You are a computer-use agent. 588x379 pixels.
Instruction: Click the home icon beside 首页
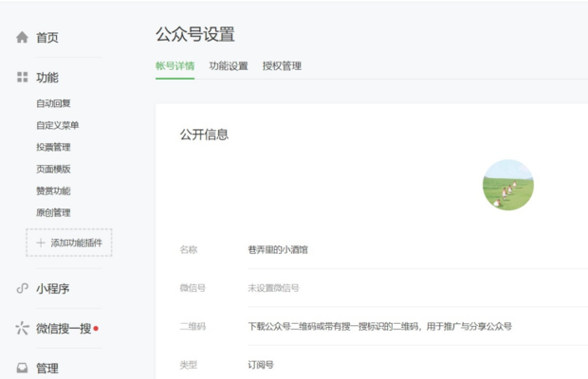[x=22, y=38]
